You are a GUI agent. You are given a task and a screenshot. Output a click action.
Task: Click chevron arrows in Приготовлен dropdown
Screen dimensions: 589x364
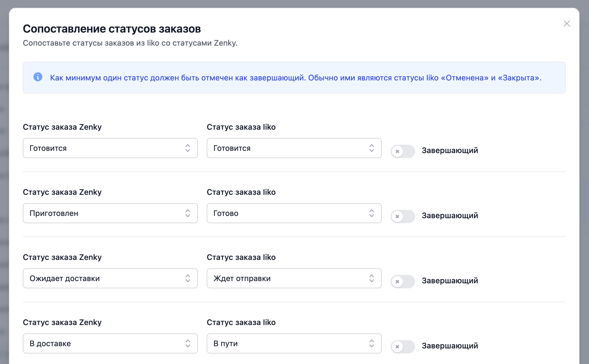point(188,213)
